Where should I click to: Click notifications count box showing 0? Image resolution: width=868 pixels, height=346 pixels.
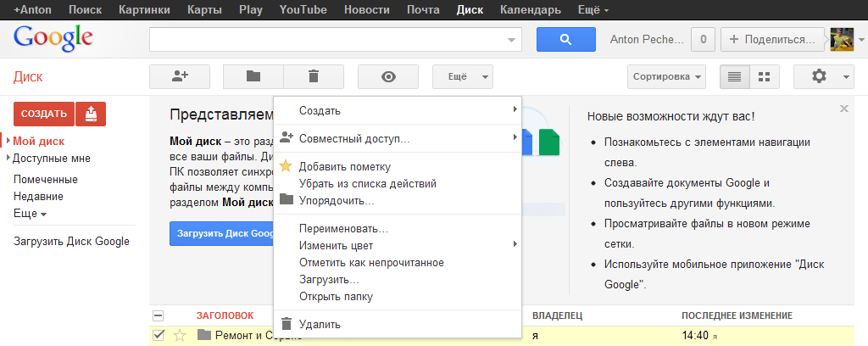pos(703,39)
